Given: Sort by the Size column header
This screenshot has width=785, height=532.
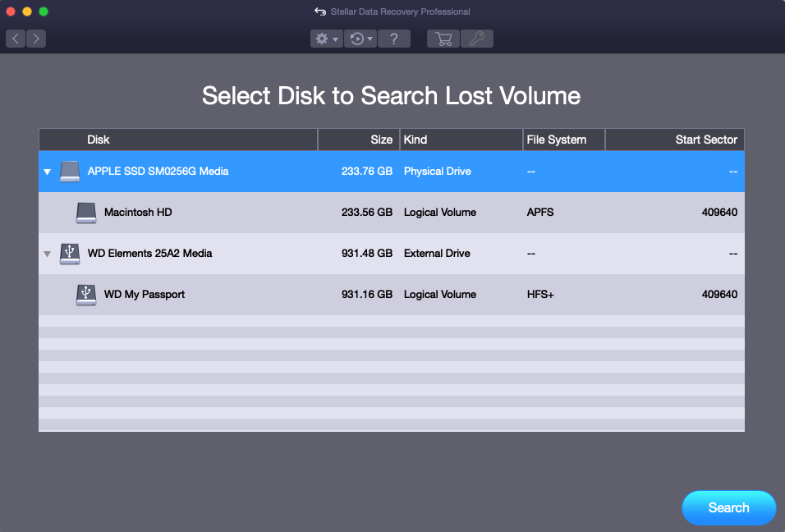Looking at the screenshot, I should (x=359, y=140).
